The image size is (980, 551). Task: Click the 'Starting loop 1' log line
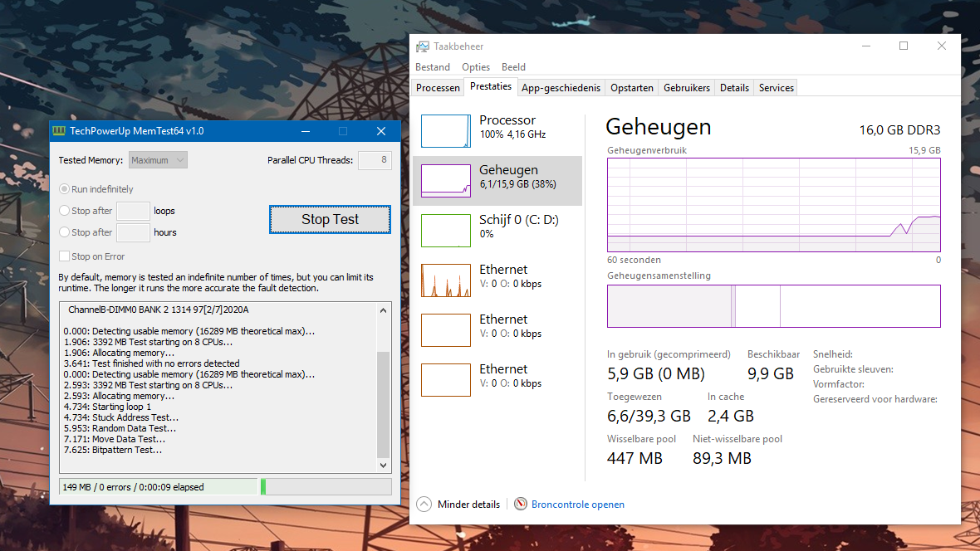[107, 407]
